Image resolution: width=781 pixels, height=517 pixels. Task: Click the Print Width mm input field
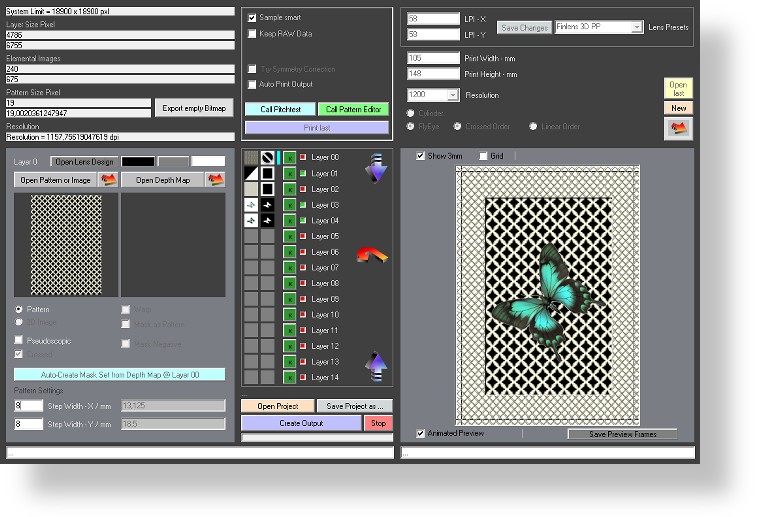[x=432, y=58]
